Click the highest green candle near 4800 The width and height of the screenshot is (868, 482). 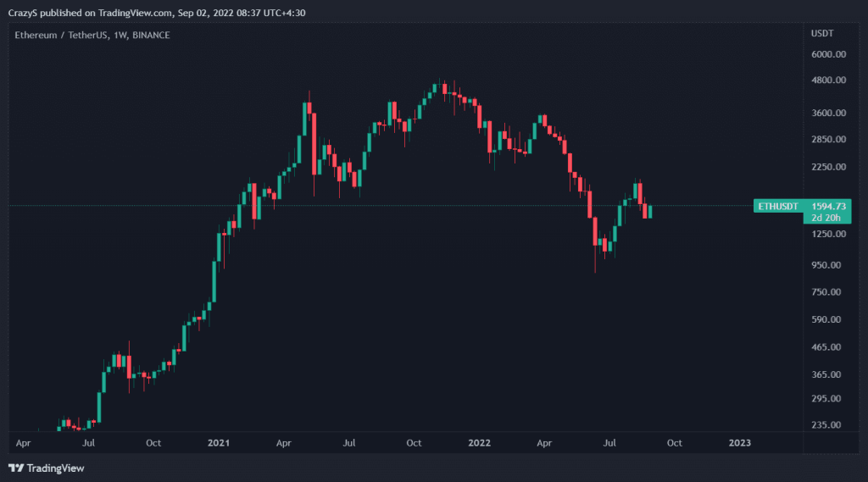tap(437, 89)
